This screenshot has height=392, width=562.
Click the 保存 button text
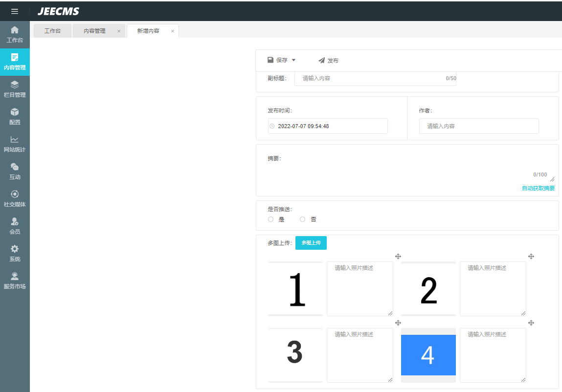pos(282,60)
